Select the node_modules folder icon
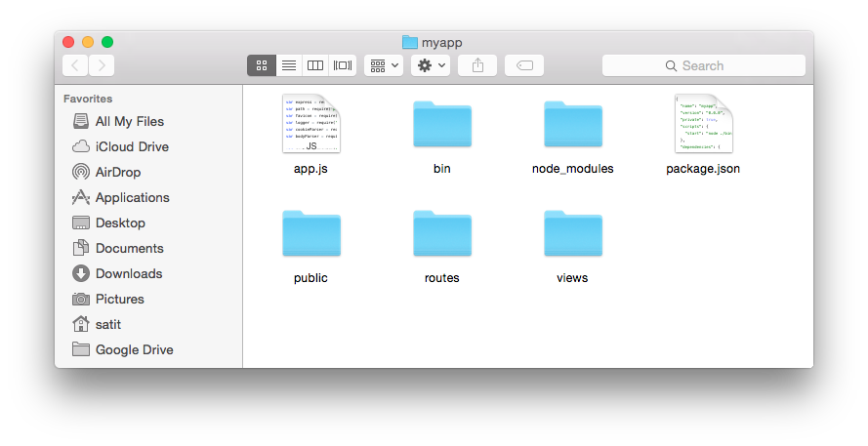868x446 pixels. click(573, 125)
